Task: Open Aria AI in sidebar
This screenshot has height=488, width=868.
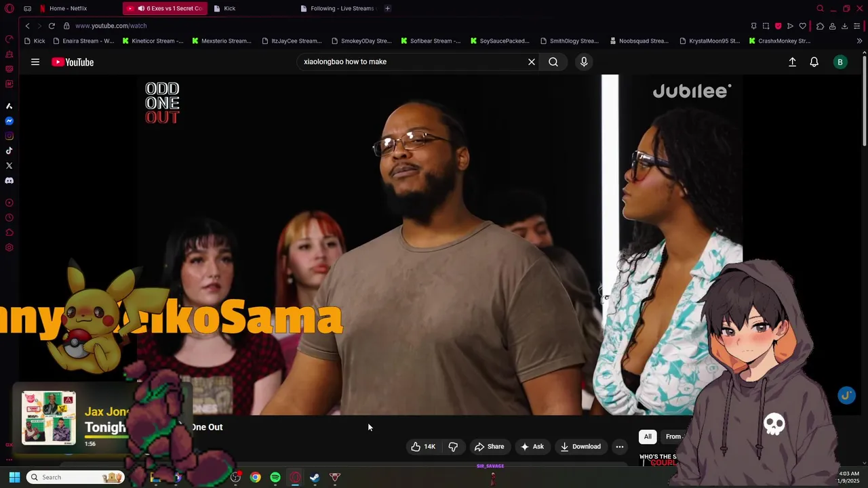Action: (9, 106)
